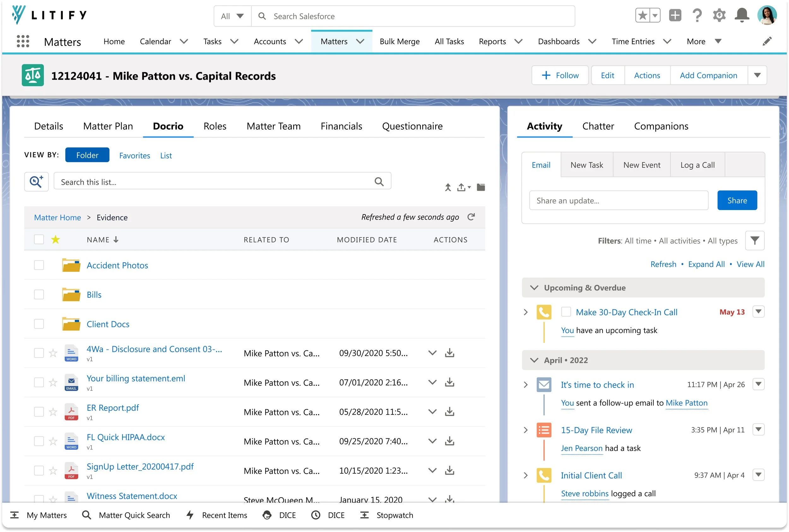Click the Search Salesforce field
Viewport: 789px width, 532px height.
click(x=413, y=16)
